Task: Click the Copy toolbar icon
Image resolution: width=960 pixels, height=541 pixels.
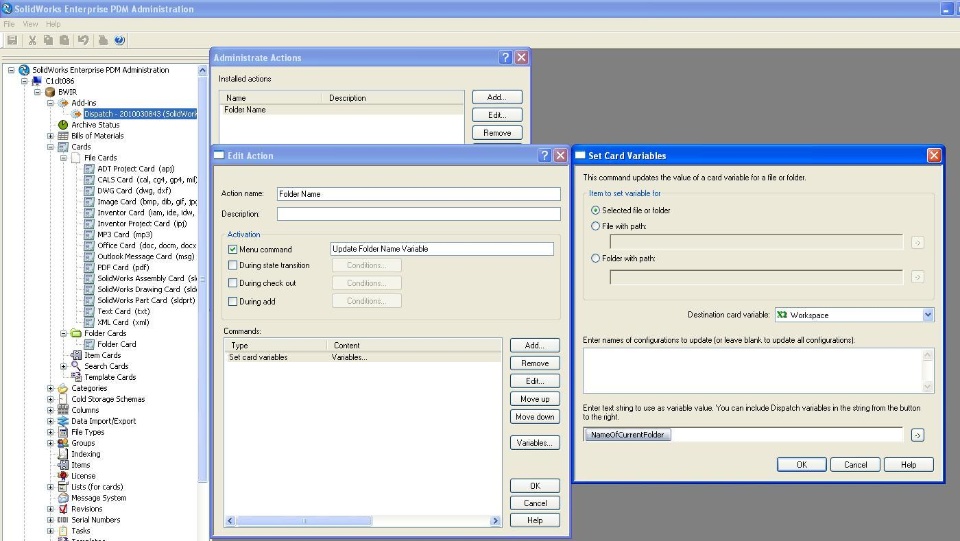Action: pos(48,40)
